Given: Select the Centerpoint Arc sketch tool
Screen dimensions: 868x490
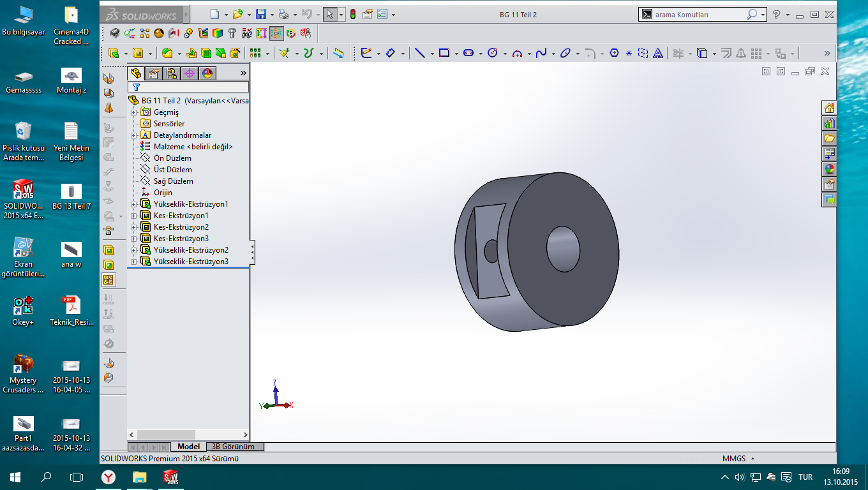Looking at the screenshot, I should tap(517, 53).
